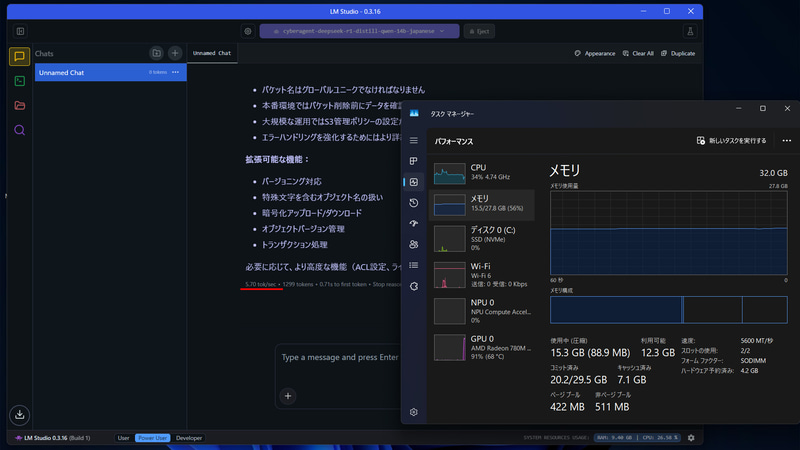The image size is (800, 450).
Task: Click LM Studio 0.3.16 version label
Action: 52,438
